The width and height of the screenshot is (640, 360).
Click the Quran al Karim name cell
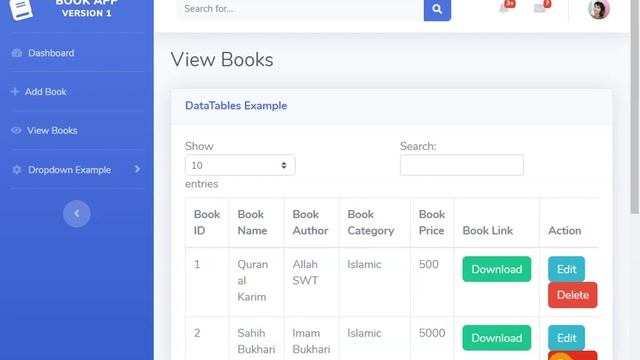pos(256,281)
